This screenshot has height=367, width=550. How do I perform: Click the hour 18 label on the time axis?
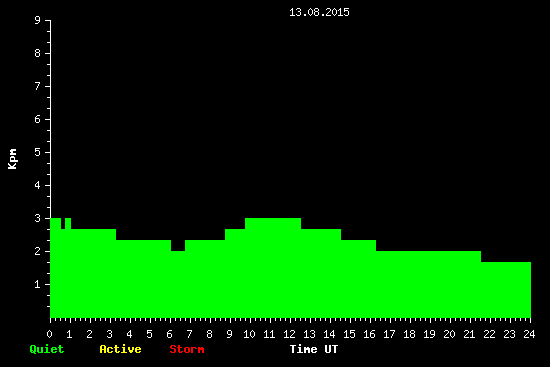pos(409,334)
